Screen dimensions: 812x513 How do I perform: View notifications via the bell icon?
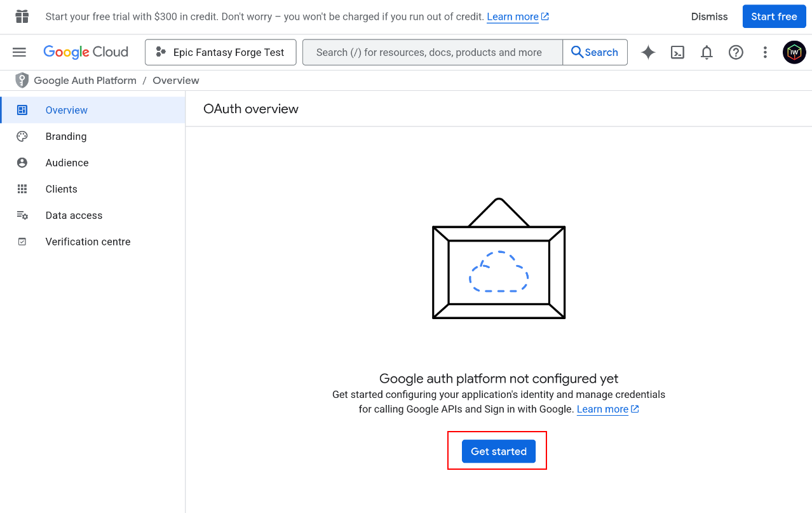[706, 52]
